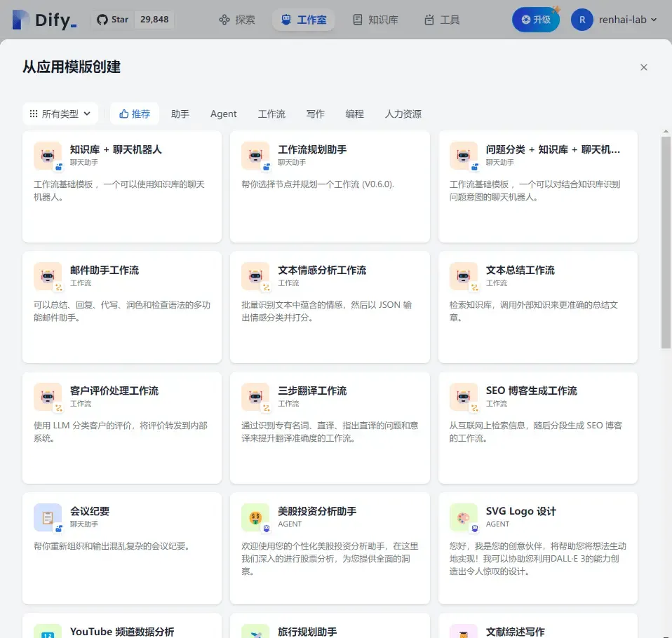Click 聊天助手 label under 会议纪要
Screen dimensions: 672x638
(84, 524)
